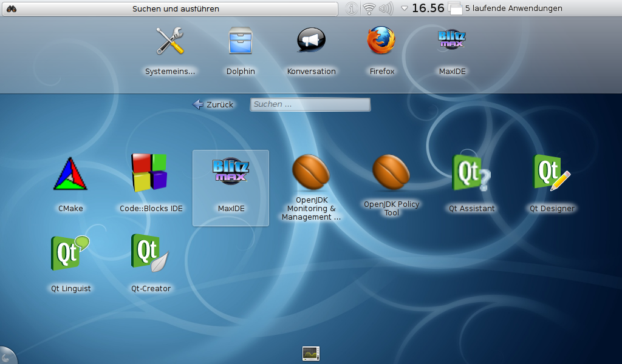This screenshot has width=622, height=364.
Task: Launch Firefox browser
Action: (381, 51)
